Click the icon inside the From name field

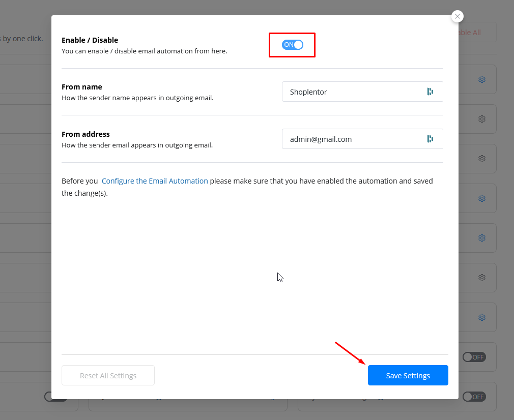click(x=430, y=92)
